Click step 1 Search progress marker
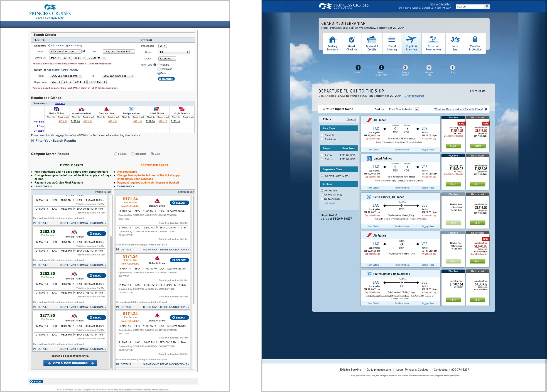 pyautogui.click(x=358, y=68)
